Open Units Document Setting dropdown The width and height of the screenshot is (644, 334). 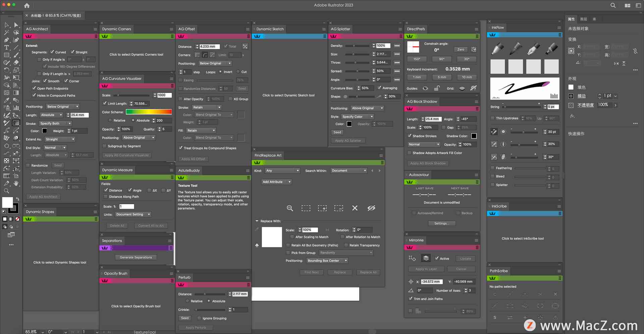133,214
